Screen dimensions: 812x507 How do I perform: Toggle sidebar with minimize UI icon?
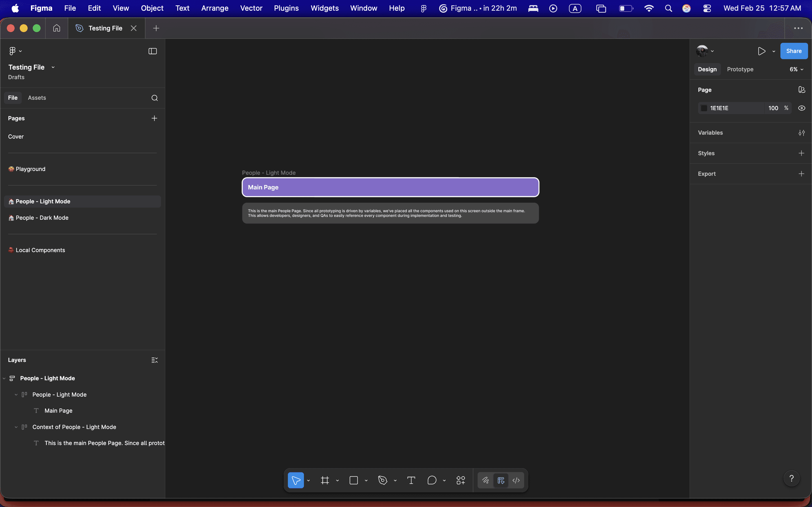(153, 51)
